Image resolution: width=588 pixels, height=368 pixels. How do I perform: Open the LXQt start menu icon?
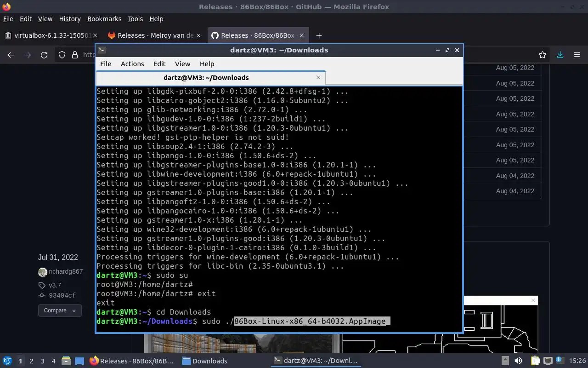tap(7, 361)
